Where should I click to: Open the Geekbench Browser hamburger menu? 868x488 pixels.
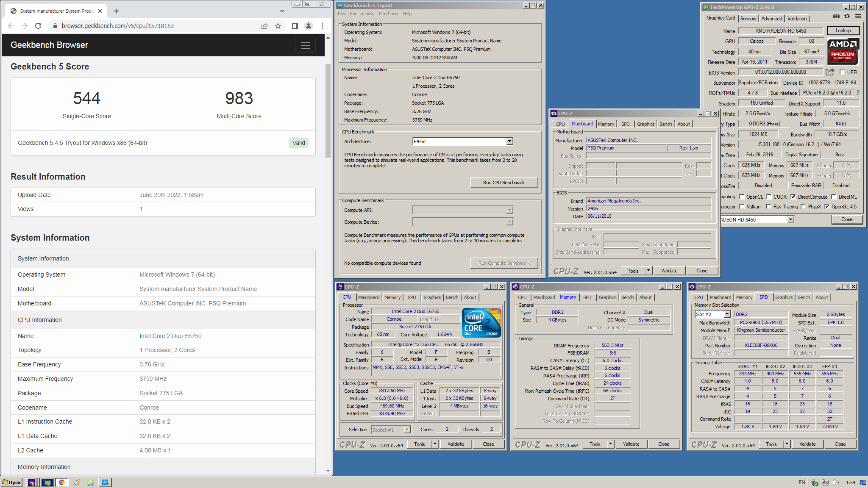click(x=305, y=45)
